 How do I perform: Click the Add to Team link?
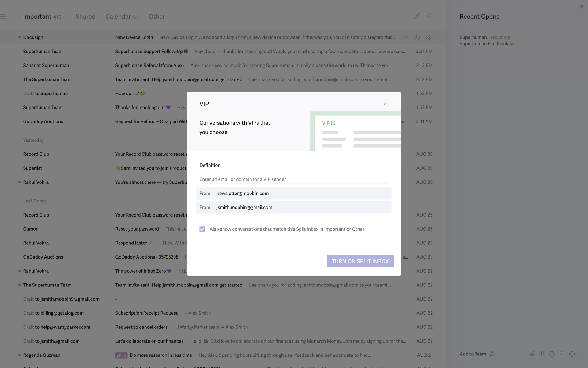(x=473, y=354)
